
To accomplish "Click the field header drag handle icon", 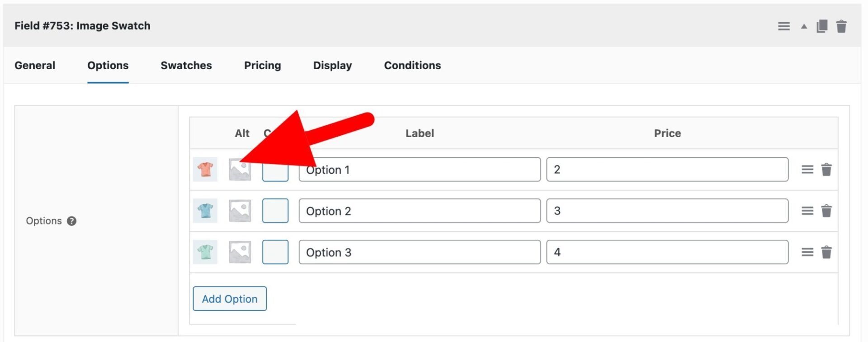I will point(783,26).
